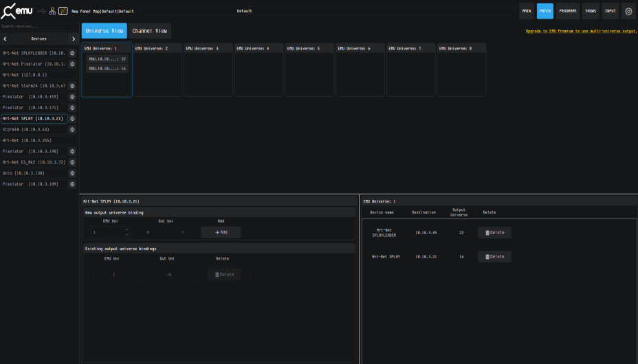Open settings gear for Pixelator 10.10.3.198
The height and width of the screenshot is (364, 638).
72,151
